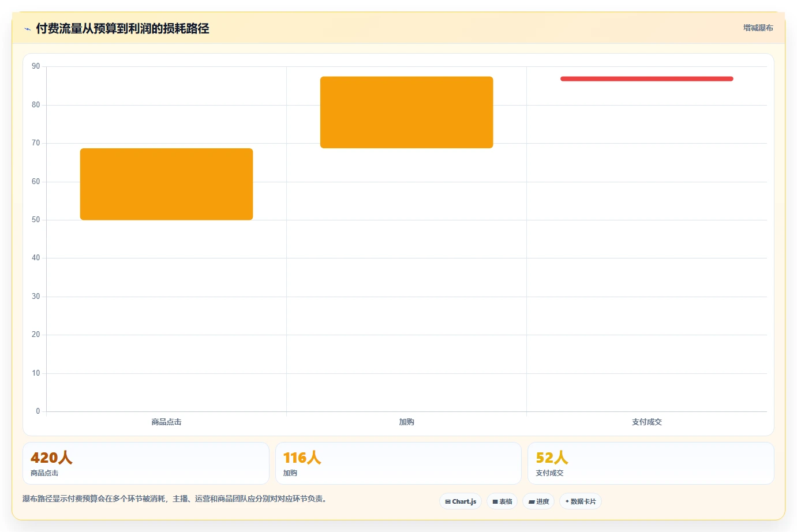Click the chart title 付费流量从预算到利润的损耗路径

click(122, 28)
